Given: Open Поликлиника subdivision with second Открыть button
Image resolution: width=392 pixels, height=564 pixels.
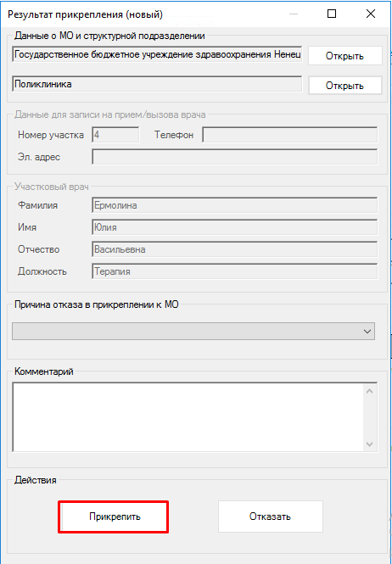Looking at the screenshot, I should tap(344, 86).
